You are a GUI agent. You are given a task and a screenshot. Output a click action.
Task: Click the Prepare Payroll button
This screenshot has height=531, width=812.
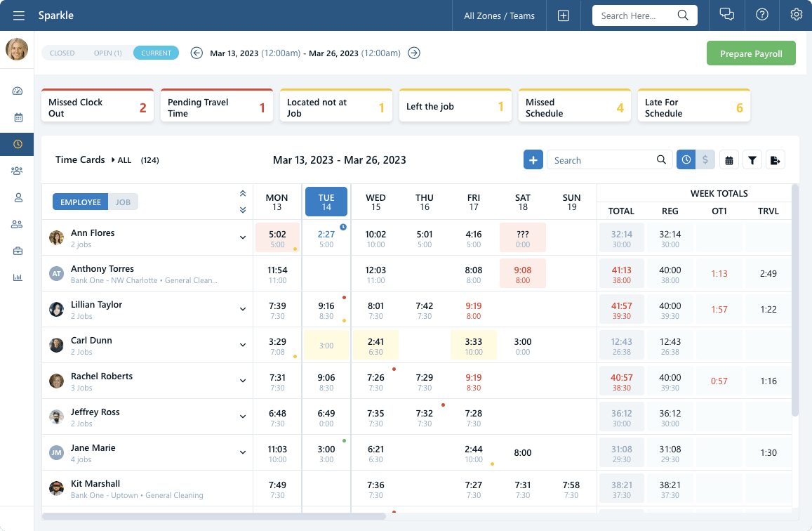(x=751, y=53)
